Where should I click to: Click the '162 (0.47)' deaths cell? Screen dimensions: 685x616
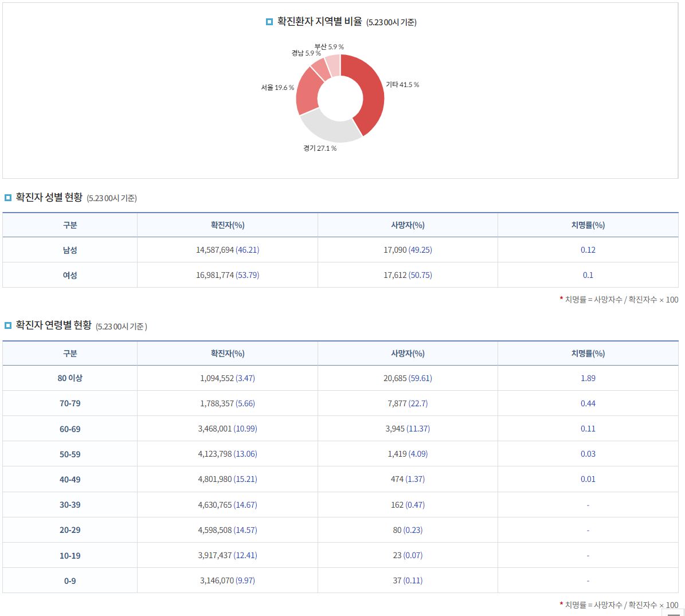pos(408,505)
